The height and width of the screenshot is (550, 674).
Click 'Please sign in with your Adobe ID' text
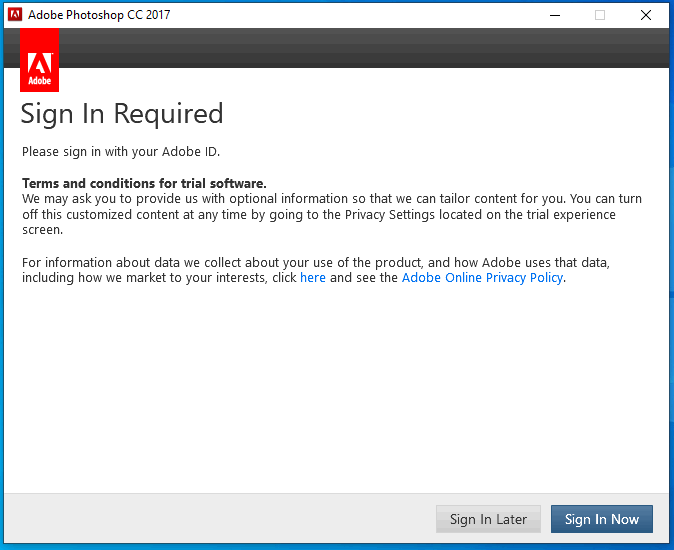click(x=121, y=152)
